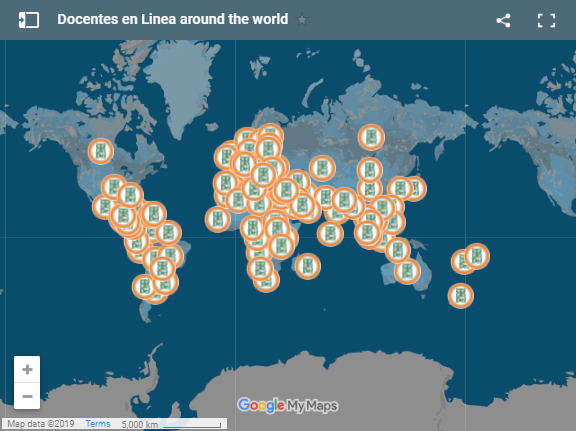This screenshot has height=431, width=576.
Task: Select the marker in southeastern Australia
Action: [407, 272]
